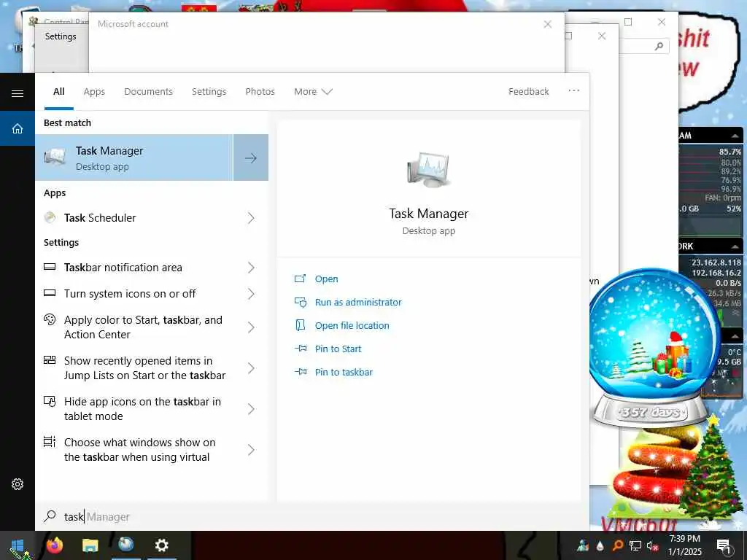747x560 pixels.
Task: Switch to the Settings search tab
Action: (x=209, y=91)
